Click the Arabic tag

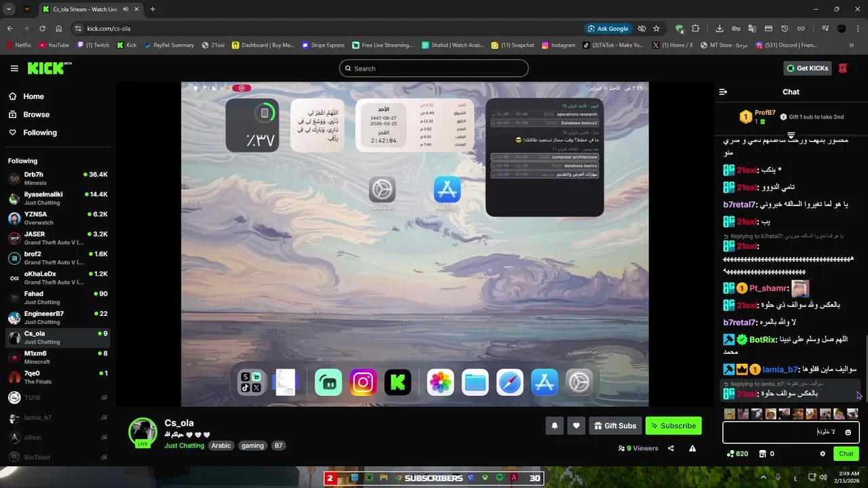pos(221,445)
